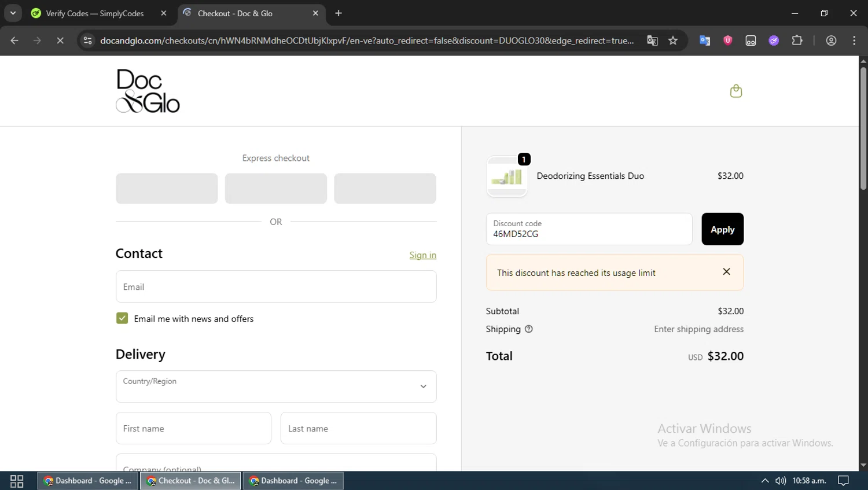Click the first express checkout placeholder button

167,189
